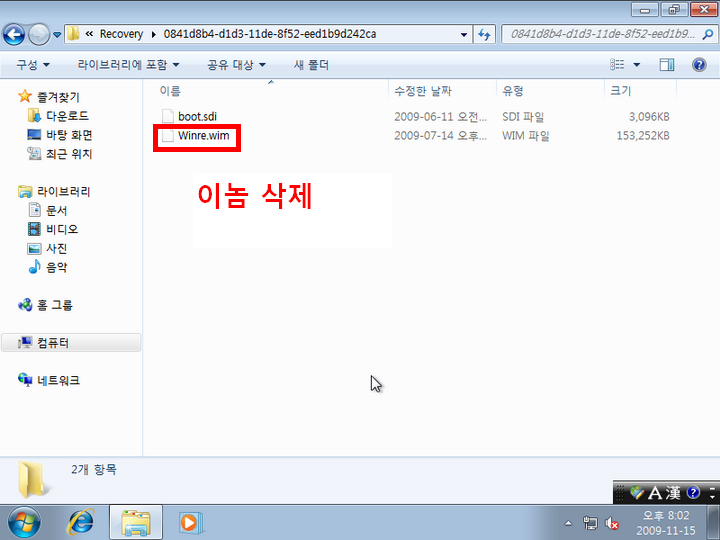Go back with the blue Back arrow
Viewport: 720px width, 540px height.
pyautogui.click(x=14, y=34)
